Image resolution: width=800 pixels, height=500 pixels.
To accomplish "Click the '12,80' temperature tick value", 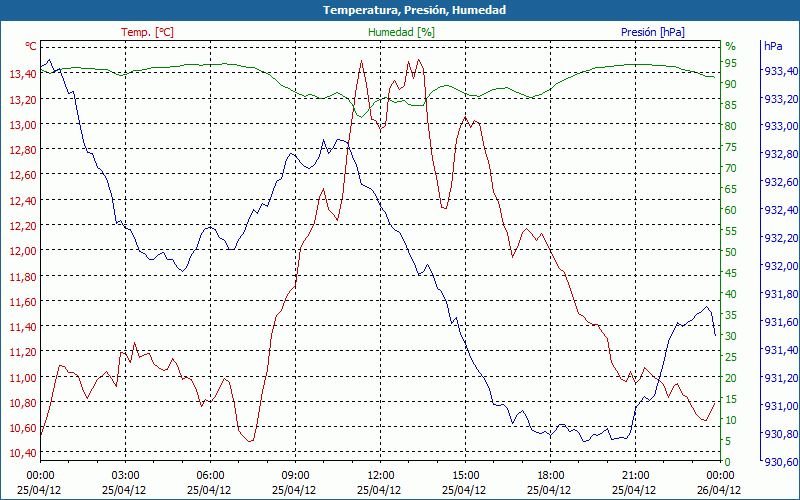I will (22, 149).
